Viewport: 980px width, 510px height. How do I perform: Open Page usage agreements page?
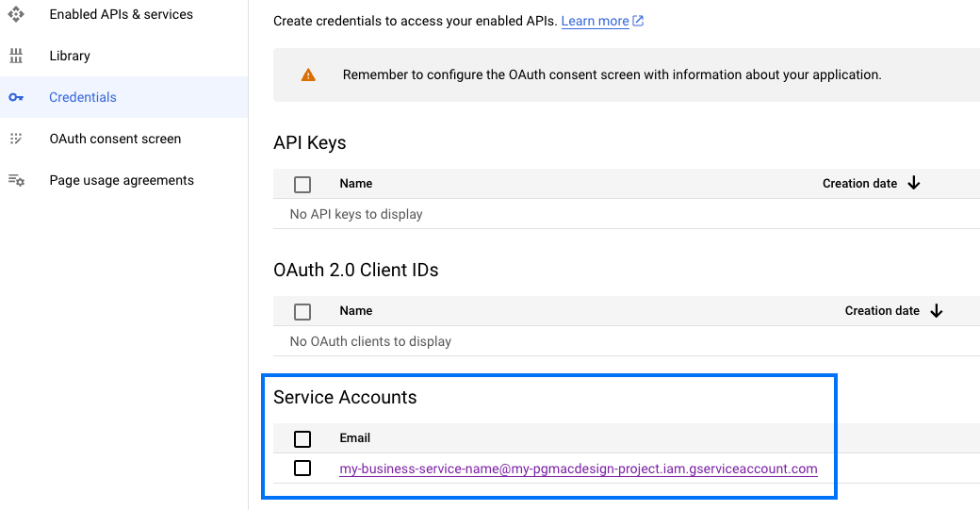coord(122,180)
